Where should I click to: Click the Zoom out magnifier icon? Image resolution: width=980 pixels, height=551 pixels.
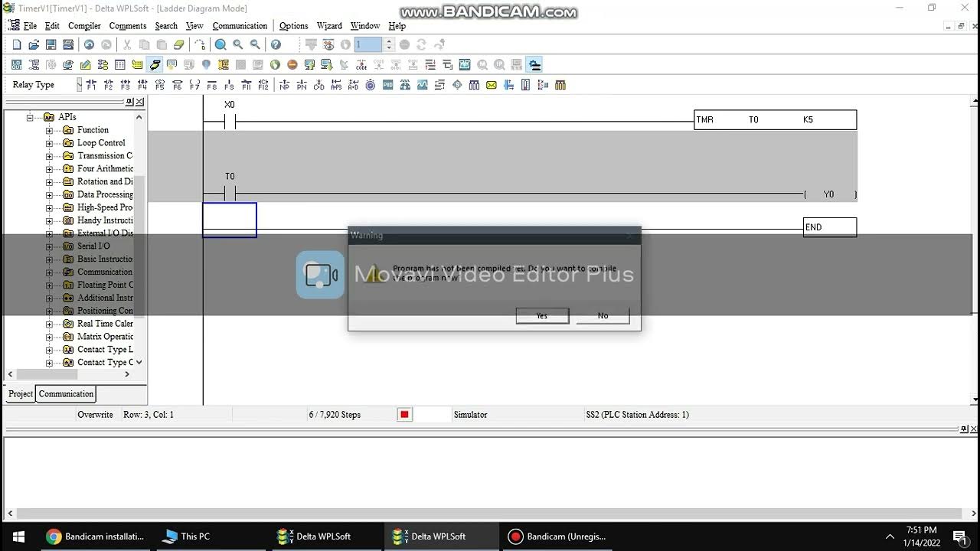(256, 45)
